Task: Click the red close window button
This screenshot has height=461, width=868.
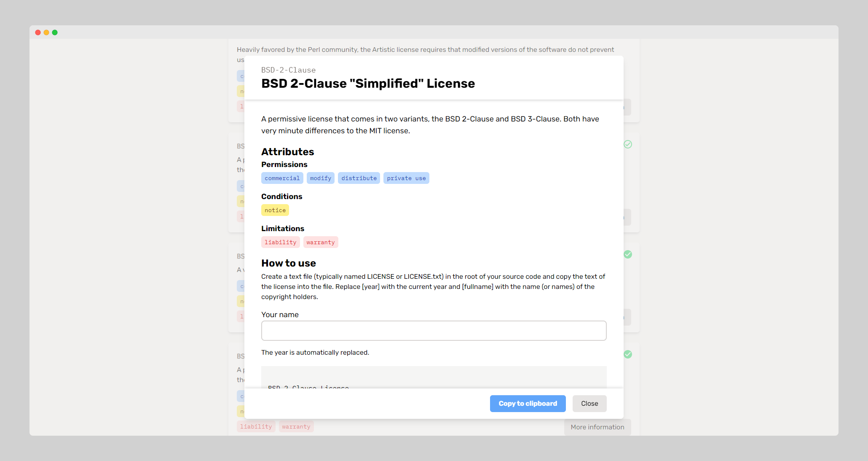Action: (38, 32)
